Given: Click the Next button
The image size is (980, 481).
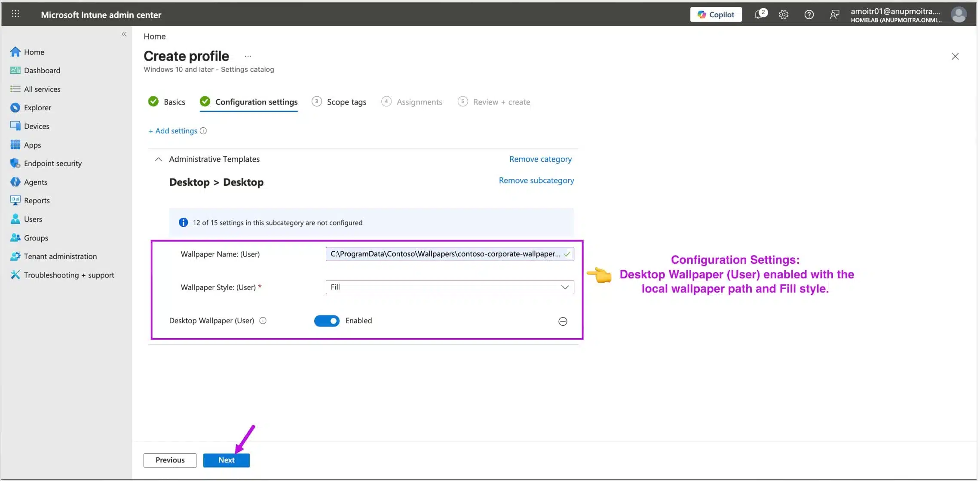Looking at the screenshot, I should click(226, 460).
